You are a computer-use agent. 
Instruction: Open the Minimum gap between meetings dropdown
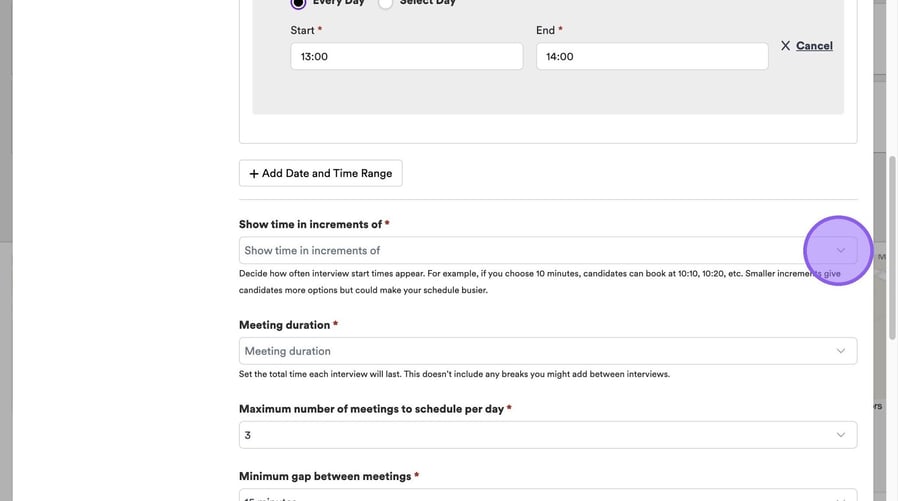point(520,496)
